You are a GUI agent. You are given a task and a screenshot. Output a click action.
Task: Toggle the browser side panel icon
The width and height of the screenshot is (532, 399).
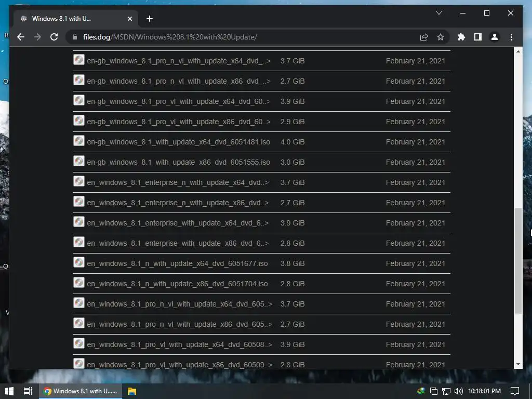pyautogui.click(x=478, y=37)
